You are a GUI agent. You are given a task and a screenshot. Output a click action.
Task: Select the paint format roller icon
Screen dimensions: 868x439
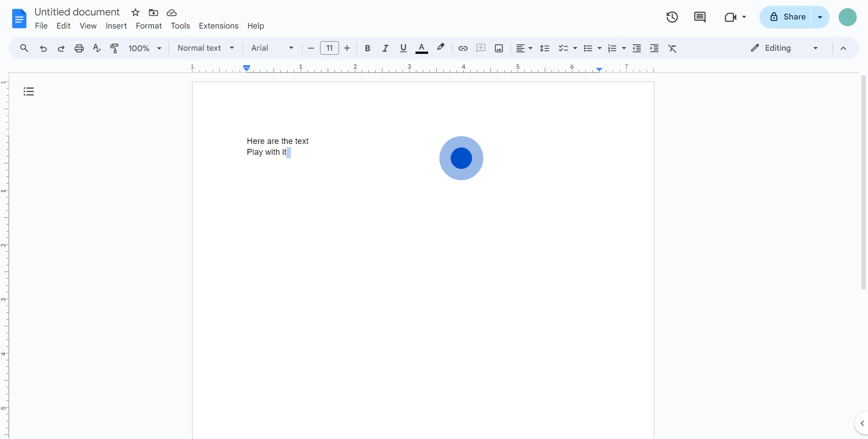tap(115, 48)
